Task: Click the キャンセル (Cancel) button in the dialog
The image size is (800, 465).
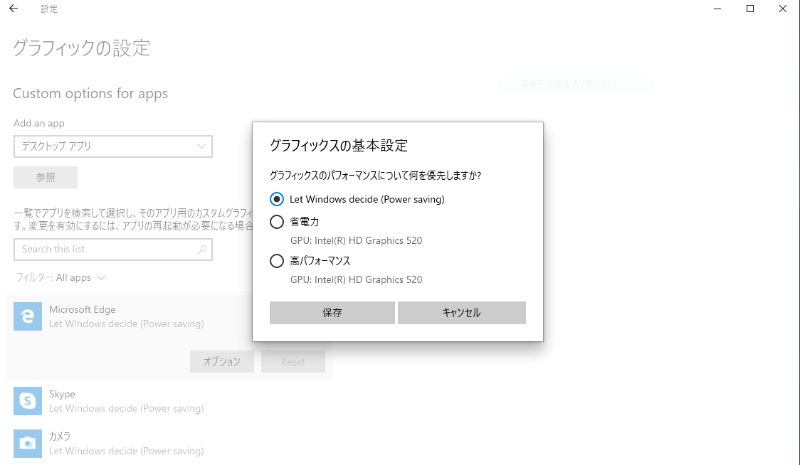Action: tap(462, 312)
